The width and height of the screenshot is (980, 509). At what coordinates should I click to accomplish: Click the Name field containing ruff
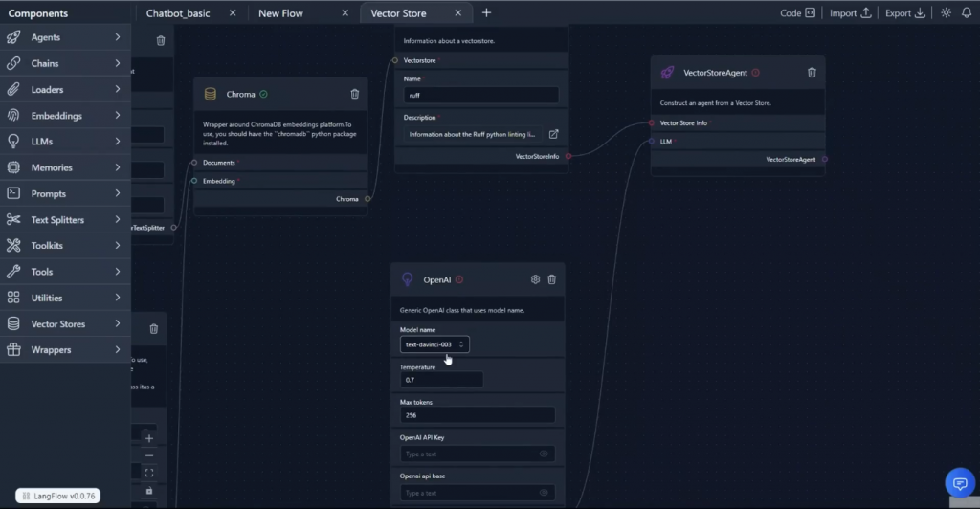(480, 95)
